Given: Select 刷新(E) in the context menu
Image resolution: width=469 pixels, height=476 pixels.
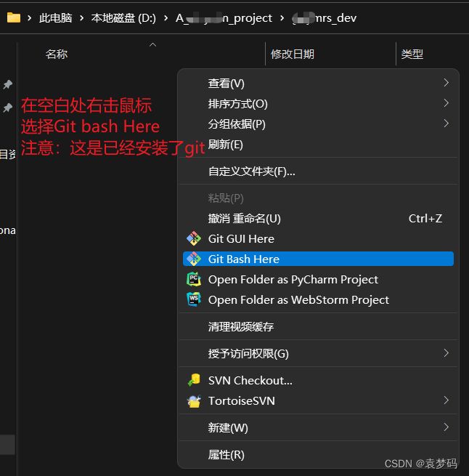Looking at the screenshot, I should [x=318, y=145].
